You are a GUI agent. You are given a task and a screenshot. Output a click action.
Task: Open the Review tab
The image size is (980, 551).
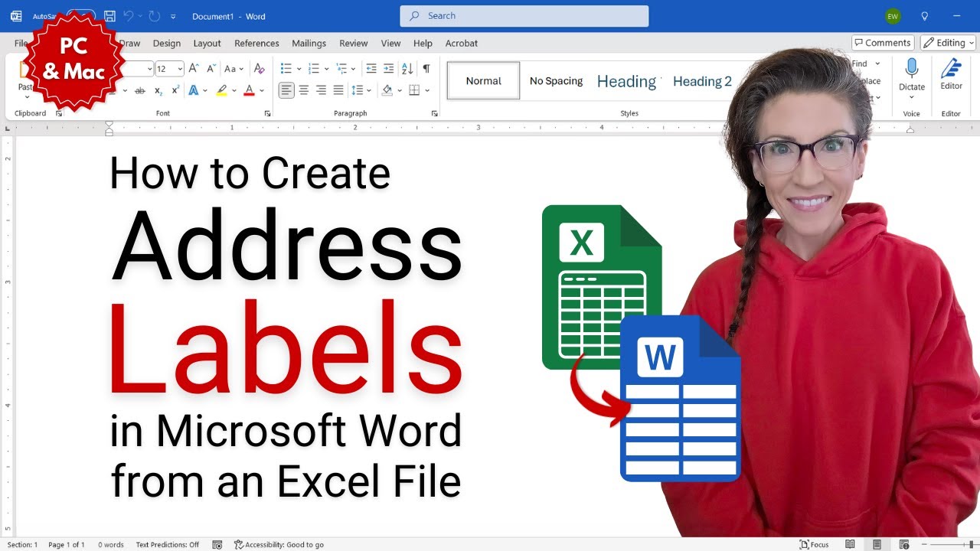354,44
